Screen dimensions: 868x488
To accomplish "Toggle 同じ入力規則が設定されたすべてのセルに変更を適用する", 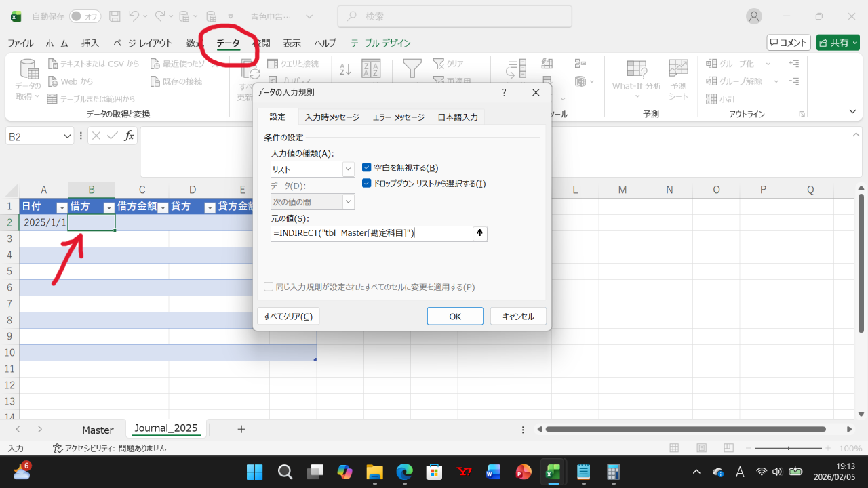I will pos(269,287).
